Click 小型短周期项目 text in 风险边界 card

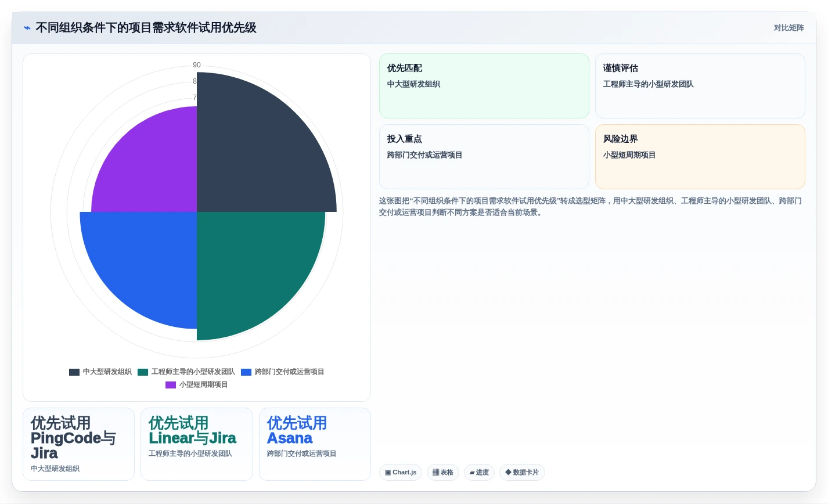[629, 155]
